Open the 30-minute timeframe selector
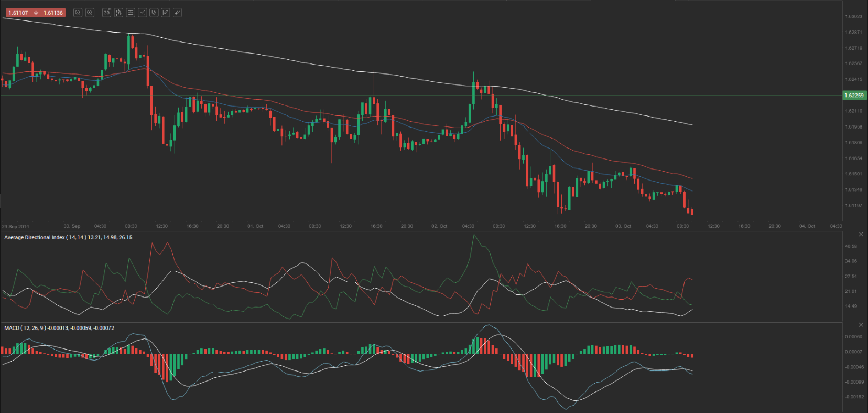Image resolution: width=868 pixels, height=413 pixels. tap(107, 13)
